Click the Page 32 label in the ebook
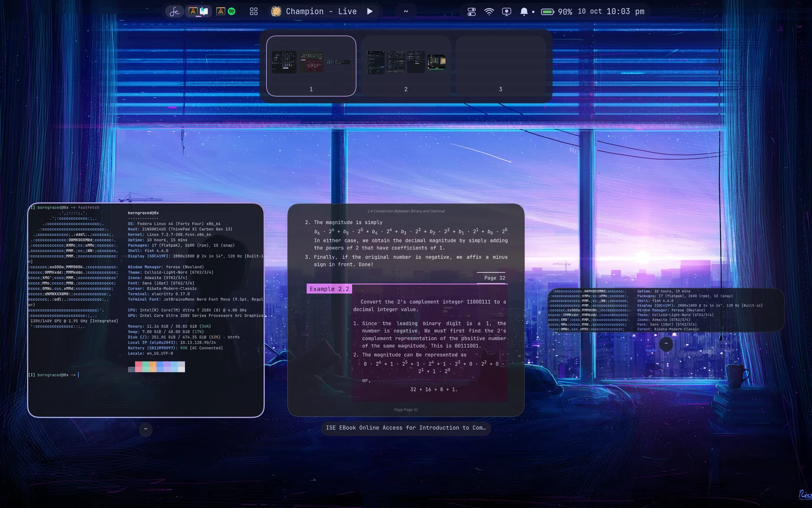Image resolution: width=812 pixels, height=508 pixels. tap(495, 278)
